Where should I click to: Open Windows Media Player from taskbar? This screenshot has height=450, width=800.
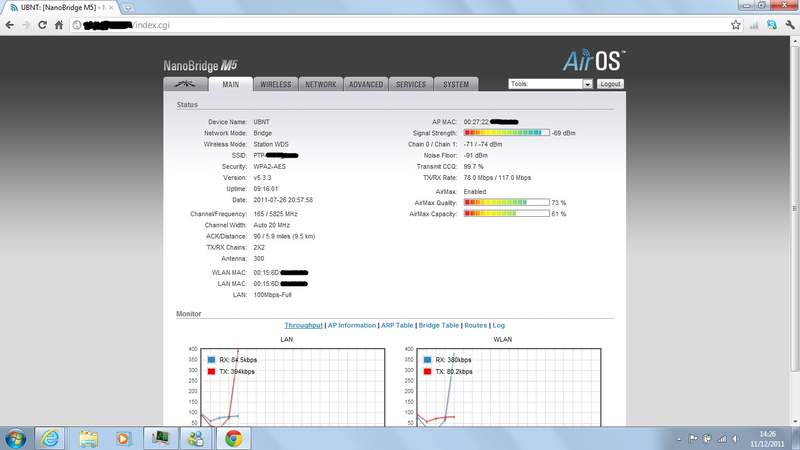click(123, 438)
